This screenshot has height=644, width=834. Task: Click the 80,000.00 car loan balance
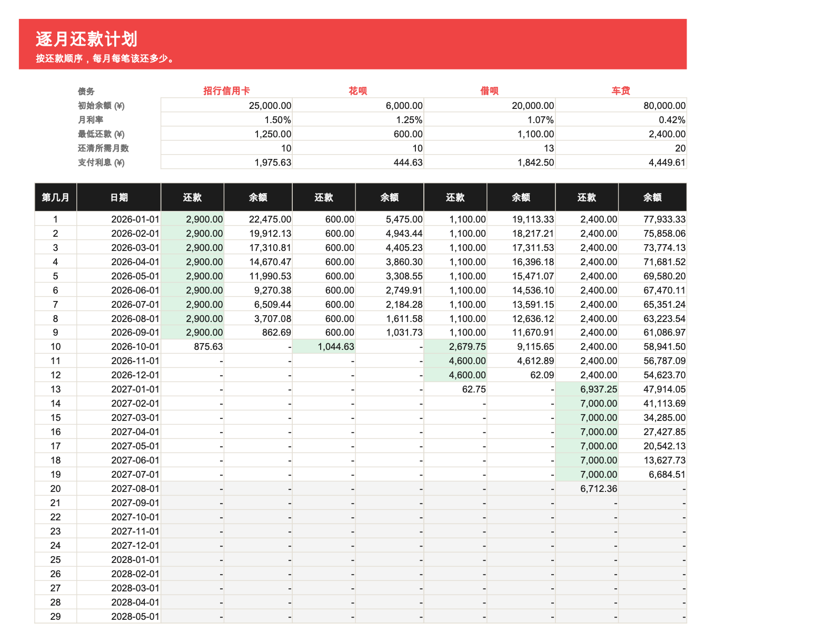[x=621, y=105]
